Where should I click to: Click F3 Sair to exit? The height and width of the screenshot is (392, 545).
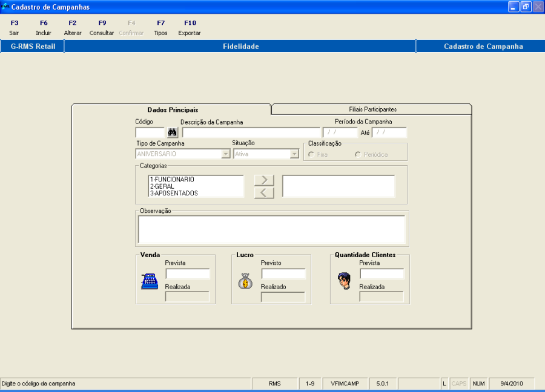[x=15, y=28]
